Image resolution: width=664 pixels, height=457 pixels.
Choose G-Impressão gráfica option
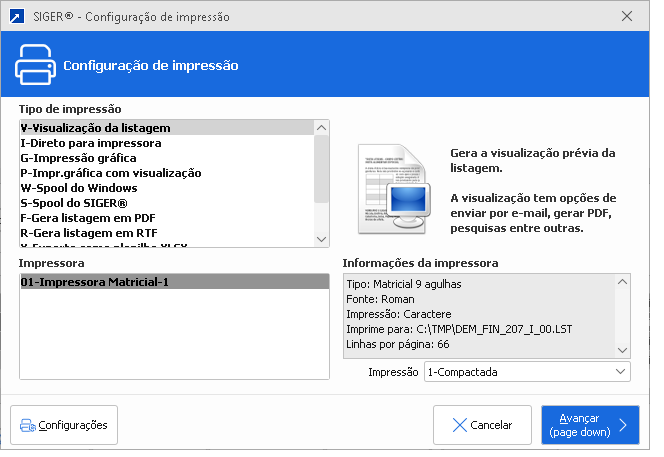pyautogui.click(x=167, y=158)
